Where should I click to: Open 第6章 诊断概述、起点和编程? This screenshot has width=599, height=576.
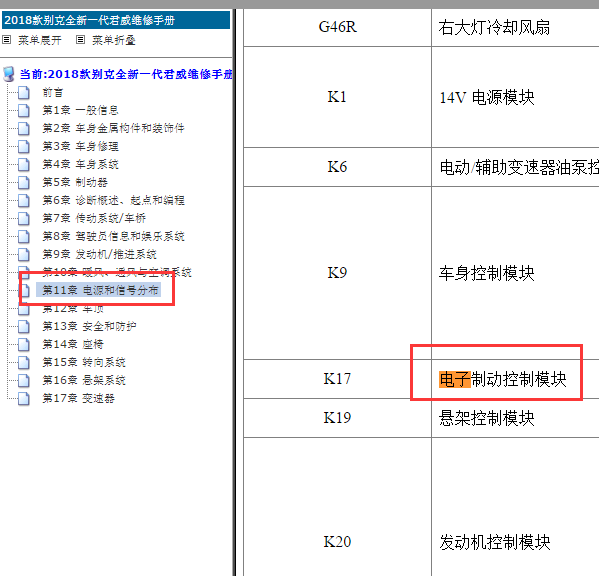[x=113, y=200]
